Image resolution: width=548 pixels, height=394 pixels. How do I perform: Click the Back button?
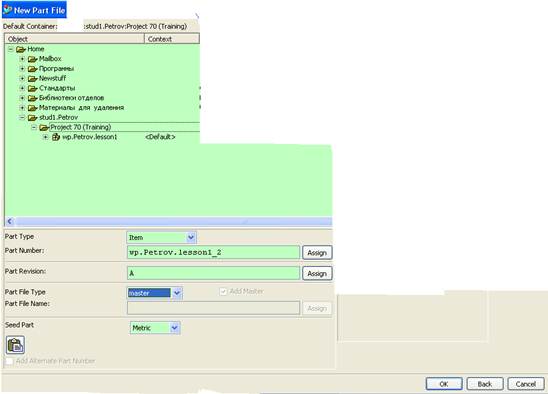coord(485,384)
